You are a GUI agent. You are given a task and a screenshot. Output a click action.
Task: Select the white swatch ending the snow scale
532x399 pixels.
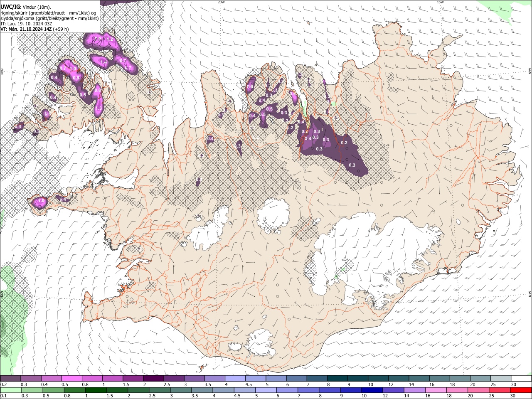click(x=521, y=379)
